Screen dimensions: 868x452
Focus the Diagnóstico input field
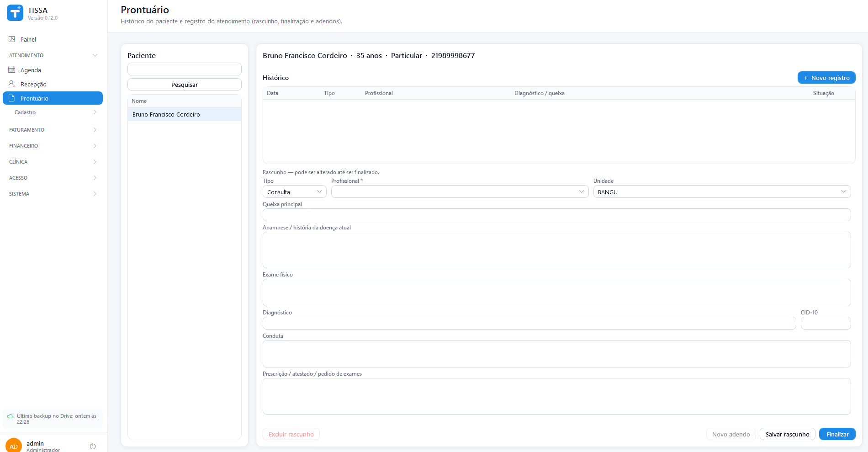(x=529, y=323)
